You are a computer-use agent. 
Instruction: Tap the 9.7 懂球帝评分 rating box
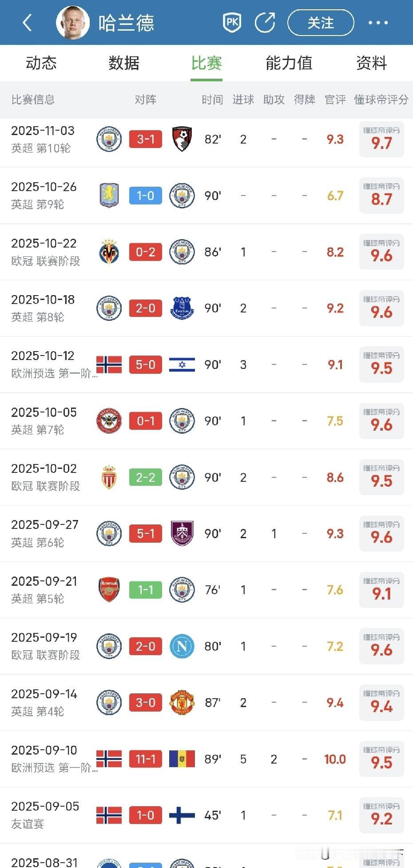tap(381, 140)
